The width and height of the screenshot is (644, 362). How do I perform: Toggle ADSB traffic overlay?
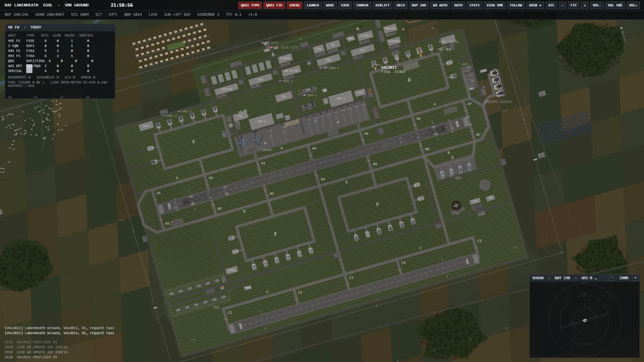(x=535, y=5)
